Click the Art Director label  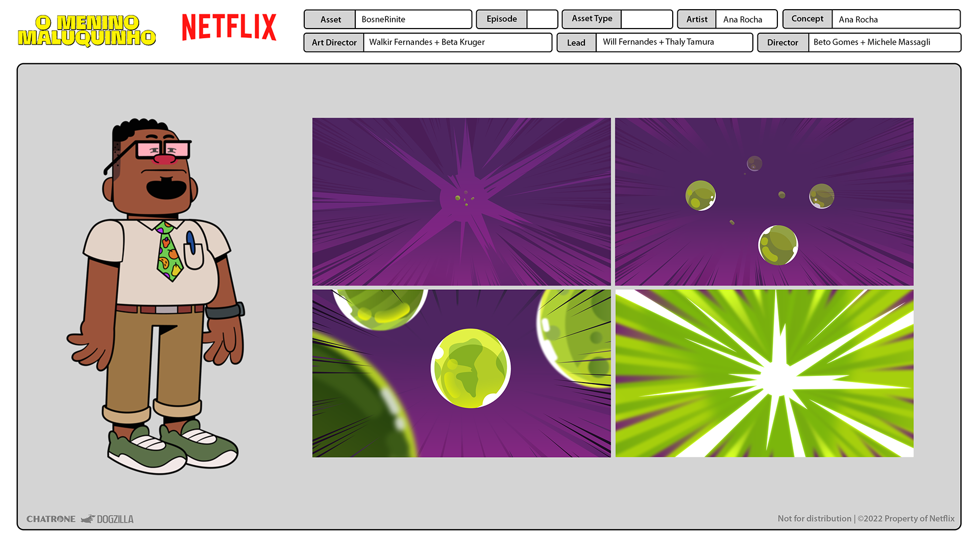(x=334, y=42)
